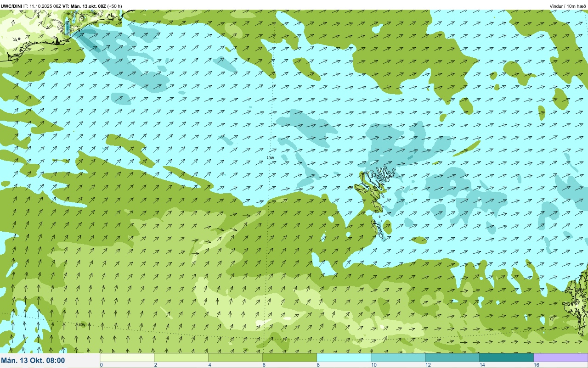
Task: Click the legend value "10"
Action: pyautogui.click(x=374, y=365)
